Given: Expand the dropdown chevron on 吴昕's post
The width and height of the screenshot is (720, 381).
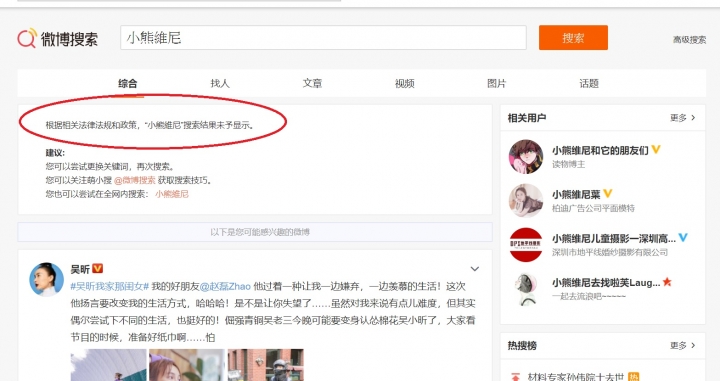Looking at the screenshot, I should tap(475, 269).
